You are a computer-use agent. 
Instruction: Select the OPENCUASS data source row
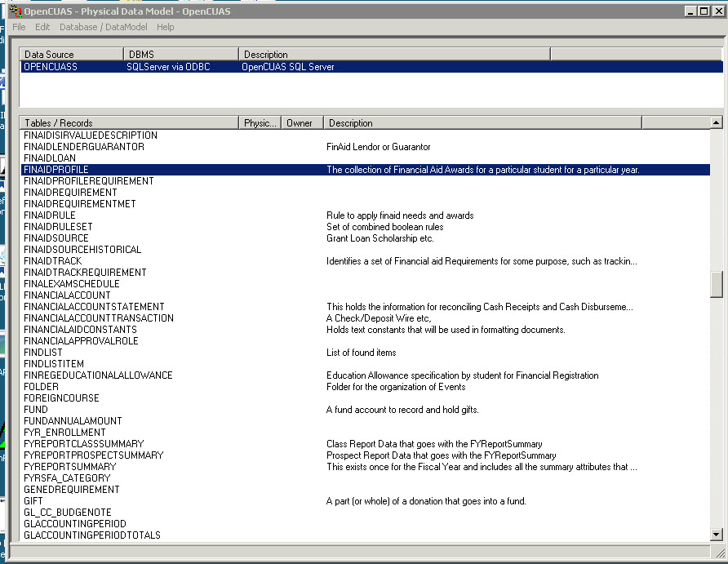[x=371, y=67]
